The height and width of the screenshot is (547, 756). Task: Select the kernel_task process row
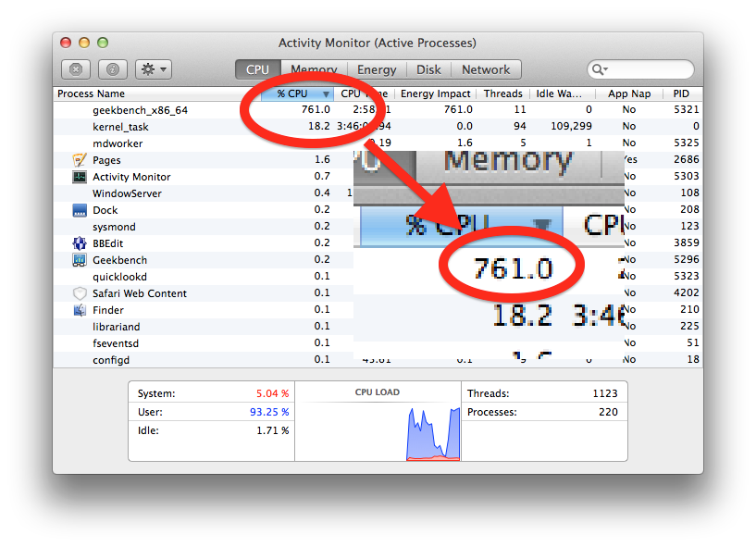(378, 127)
